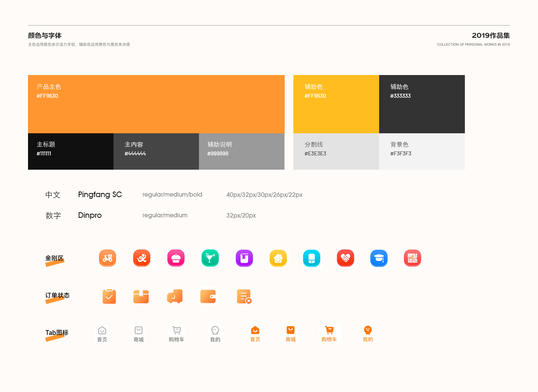538x392 pixels.
Task: Click the 2019作品集 title
Action: pyautogui.click(x=491, y=36)
